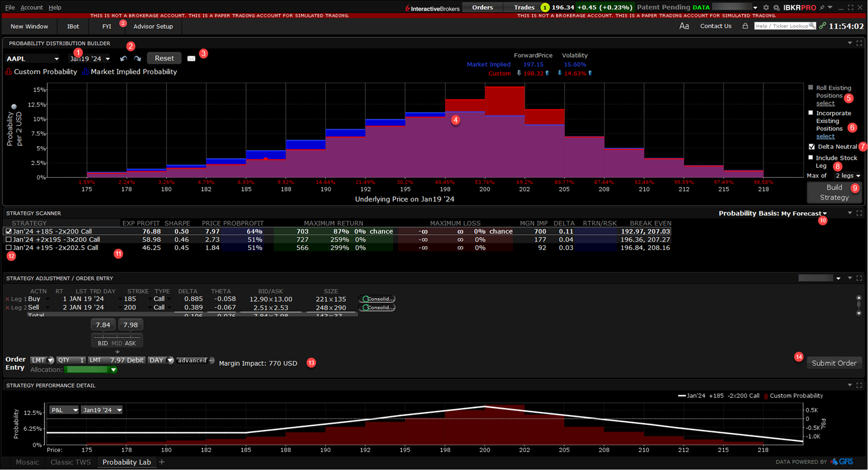Open the DAY time-in-force dropdown
The width and height of the screenshot is (868, 470).
161,360
